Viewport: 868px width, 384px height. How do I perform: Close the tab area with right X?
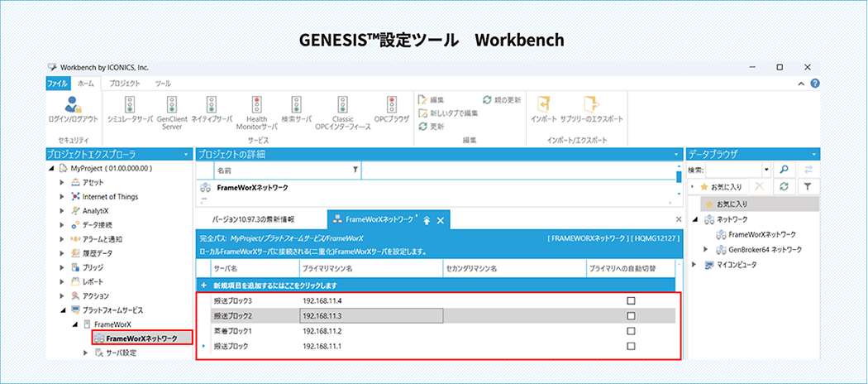point(679,219)
